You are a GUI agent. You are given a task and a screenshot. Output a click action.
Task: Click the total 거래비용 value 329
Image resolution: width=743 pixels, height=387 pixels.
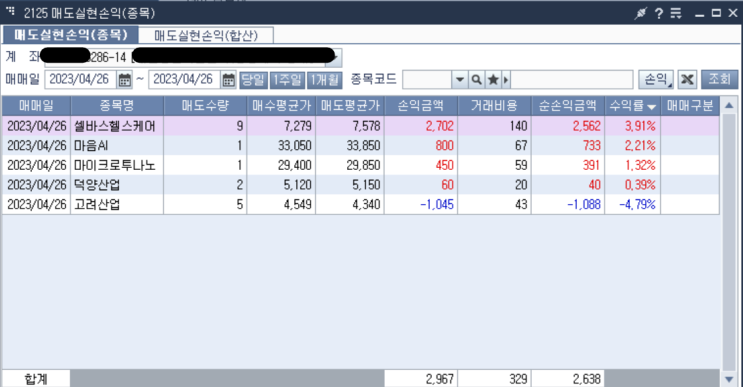click(x=518, y=379)
